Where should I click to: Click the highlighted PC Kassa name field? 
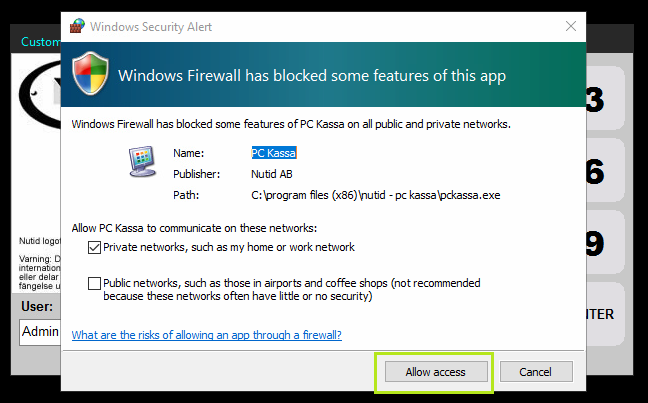click(274, 153)
